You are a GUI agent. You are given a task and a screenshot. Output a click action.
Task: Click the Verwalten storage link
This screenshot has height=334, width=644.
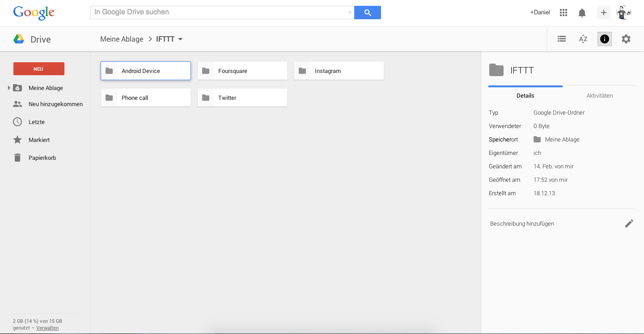pos(47,328)
